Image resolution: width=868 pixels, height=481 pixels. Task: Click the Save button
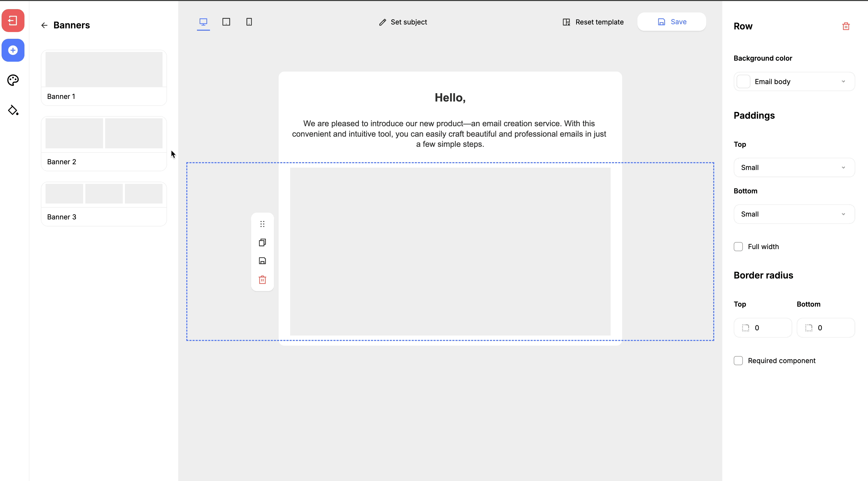click(671, 22)
